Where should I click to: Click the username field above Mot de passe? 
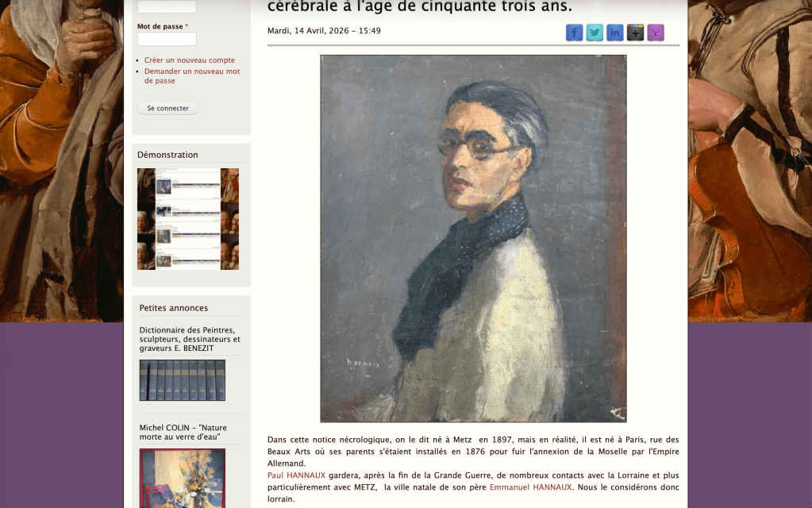click(x=167, y=6)
